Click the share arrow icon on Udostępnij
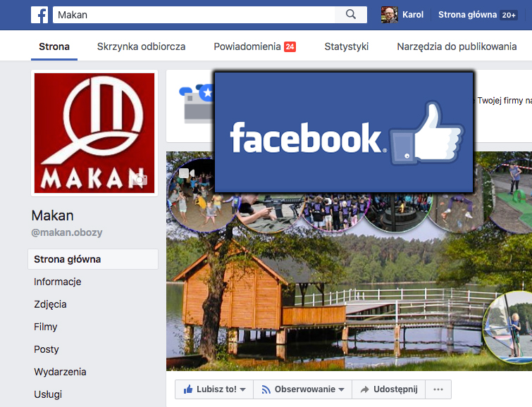The image size is (532, 407). click(x=365, y=389)
